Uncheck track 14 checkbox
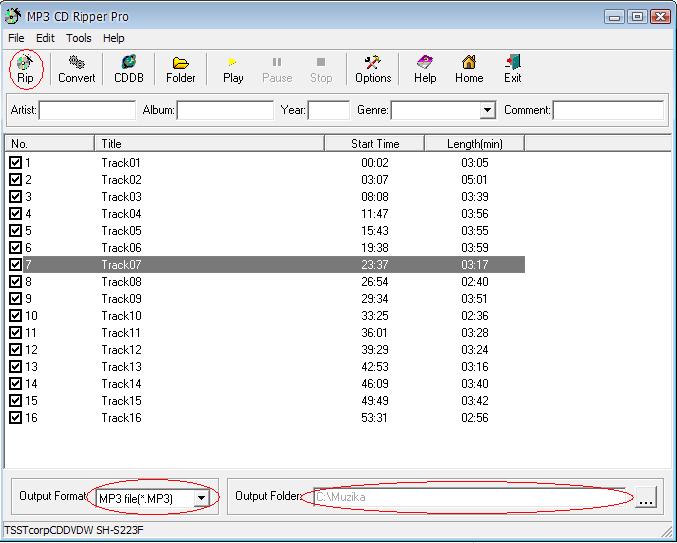Viewport: 677px width, 543px height. coord(15,384)
